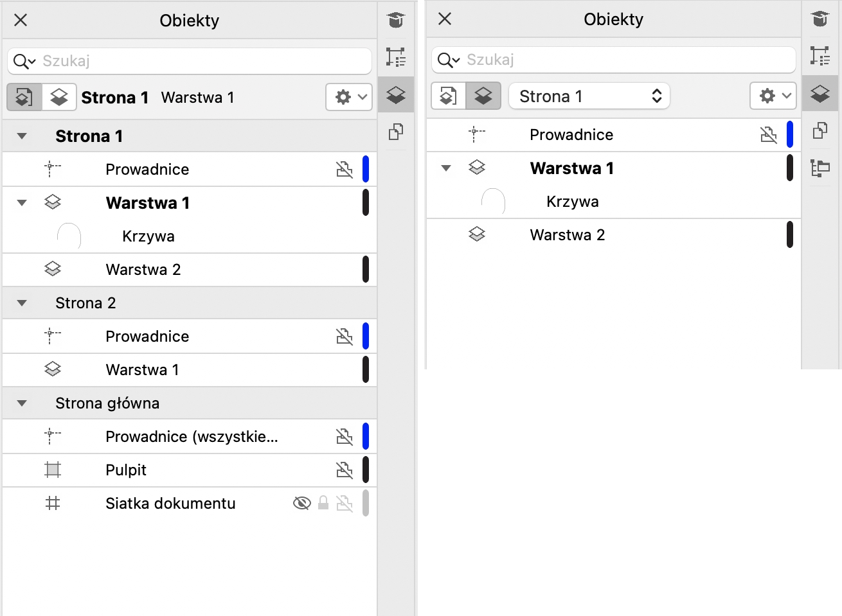Screen dimensions: 842x616
Task: Toggle print icon on Pulpit layer
Action: pos(345,470)
